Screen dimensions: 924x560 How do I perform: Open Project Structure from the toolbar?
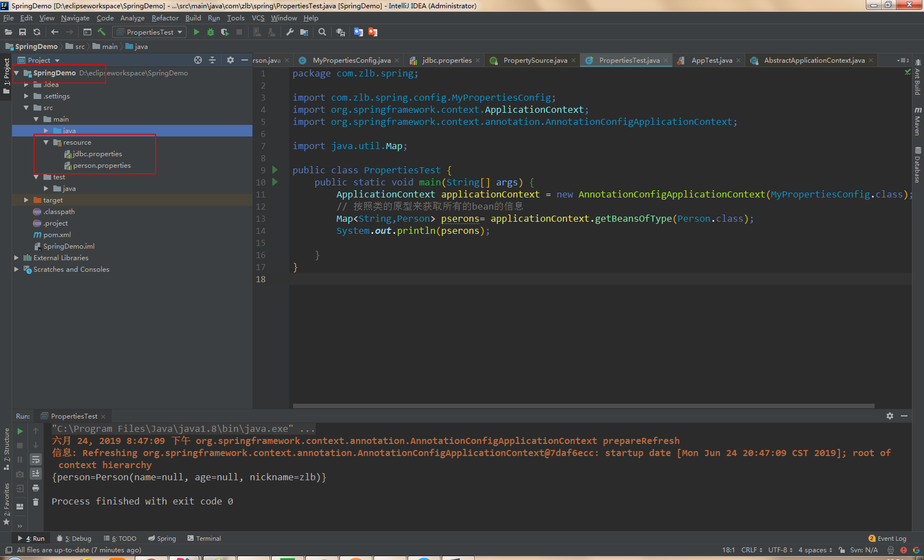[304, 32]
